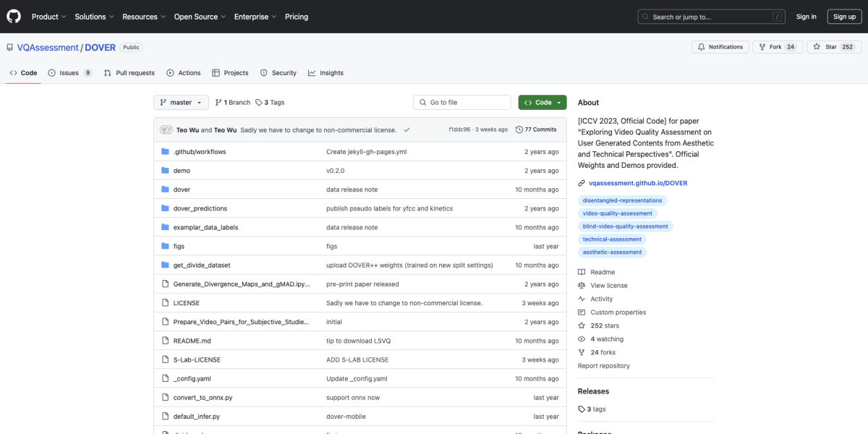Open the vqassessment.github.io/DOVER link
Viewport: 868px width, 434px height.
coord(638,183)
